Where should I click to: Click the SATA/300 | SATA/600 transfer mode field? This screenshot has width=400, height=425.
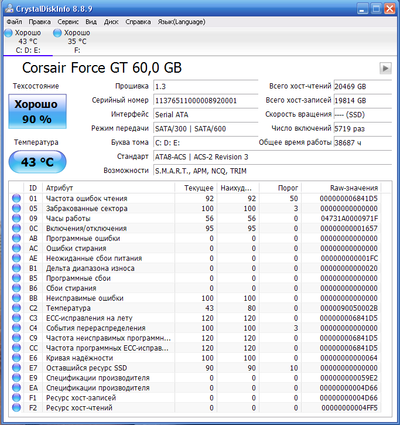click(205, 129)
